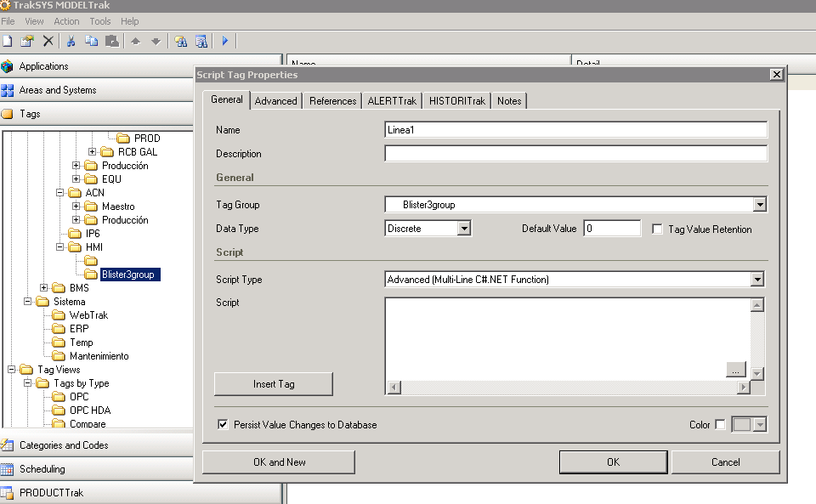Collapse the Sistema tree node
Screen dimensions: 816x504
[27, 302]
